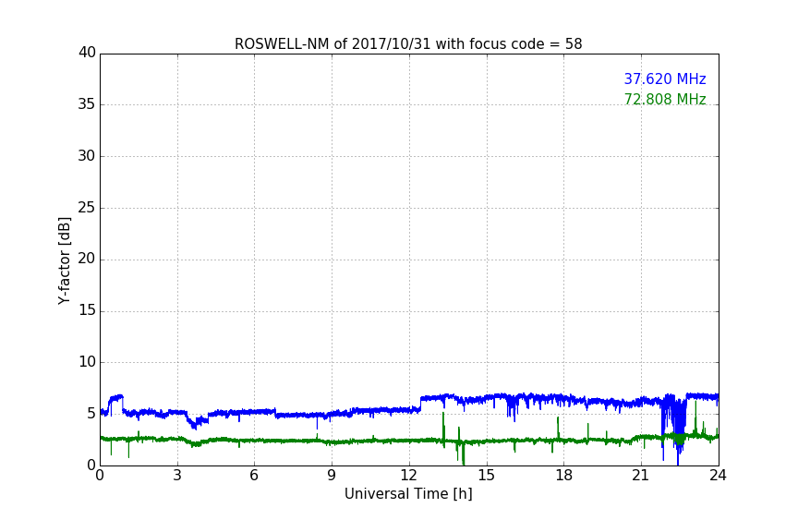
Task: Click the y-axis tick label 40
Action: [x=87, y=53]
